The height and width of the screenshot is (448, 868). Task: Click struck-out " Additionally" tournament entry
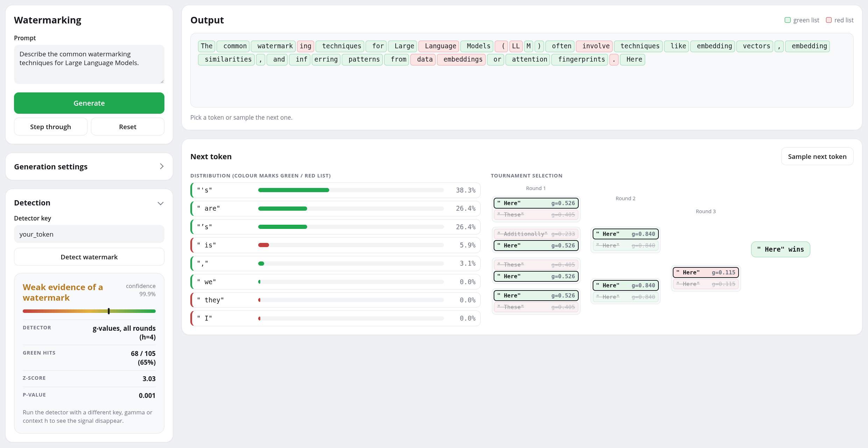536,234
